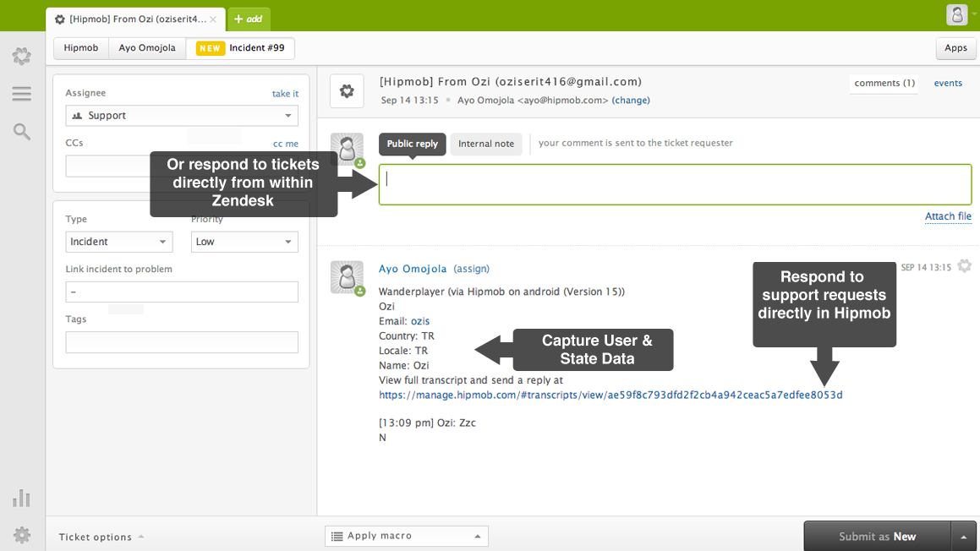Open the comment options gear icon
980x551 pixels.
coord(965,266)
